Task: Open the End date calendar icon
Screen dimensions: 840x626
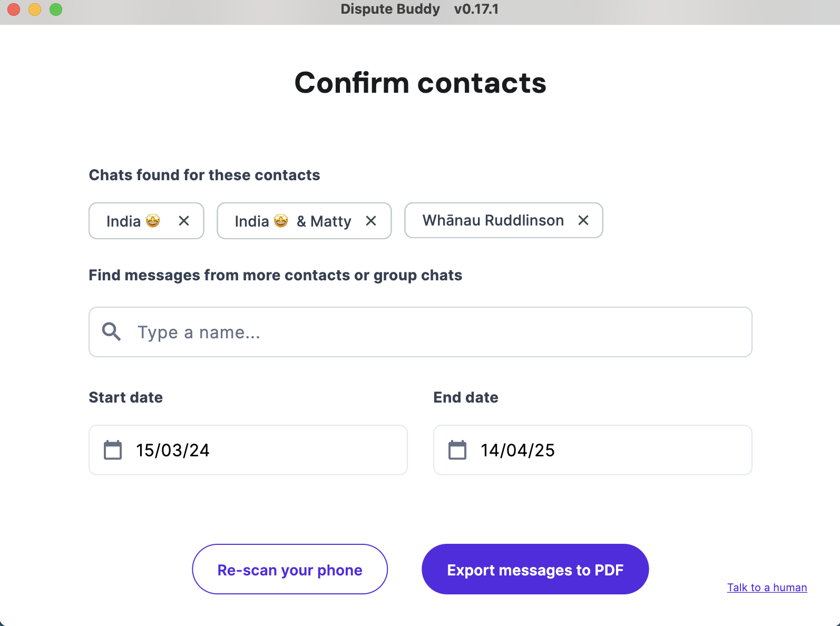Action: click(457, 450)
